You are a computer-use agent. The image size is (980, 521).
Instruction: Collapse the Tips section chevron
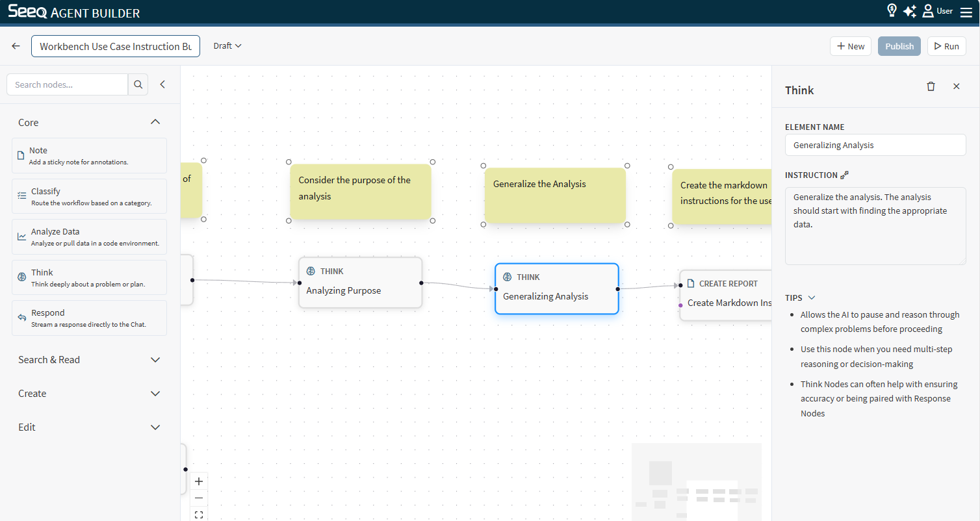click(x=812, y=298)
